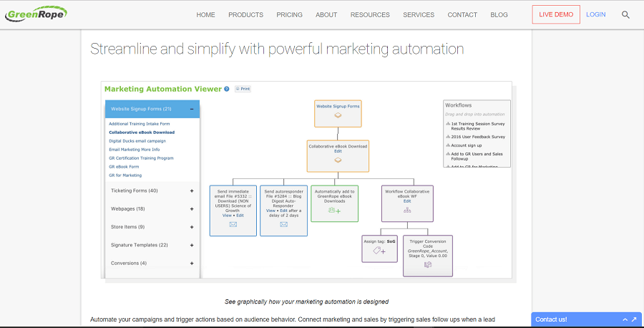Click the chart icon beside Add to GR Users
The height and width of the screenshot is (328, 644).
(x=448, y=154)
